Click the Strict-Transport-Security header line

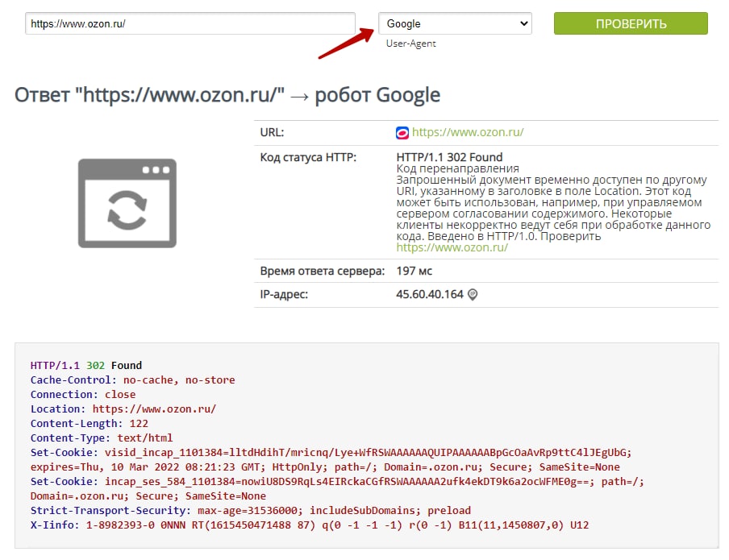(251, 510)
